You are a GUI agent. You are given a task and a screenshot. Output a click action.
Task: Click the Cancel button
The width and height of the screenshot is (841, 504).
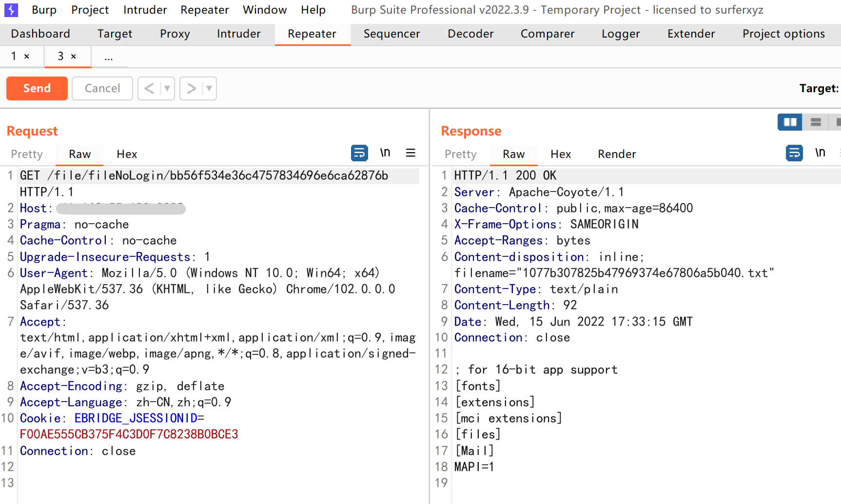pyautogui.click(x=102, y=88)
